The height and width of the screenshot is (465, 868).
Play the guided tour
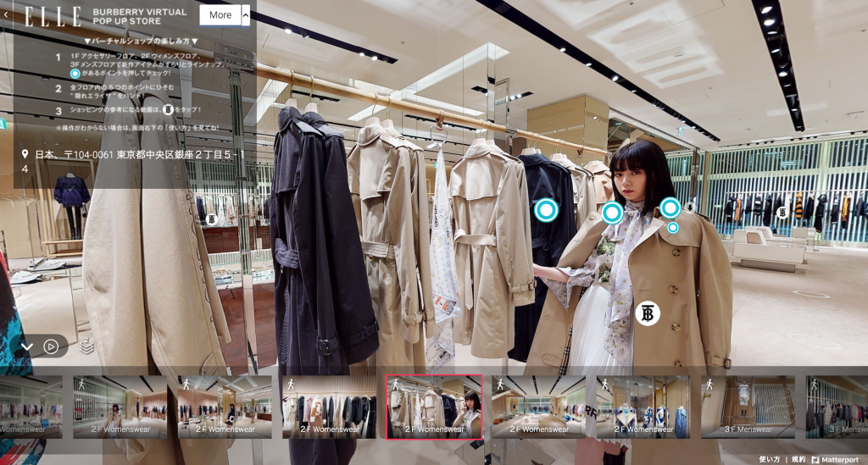pos(51,346)
